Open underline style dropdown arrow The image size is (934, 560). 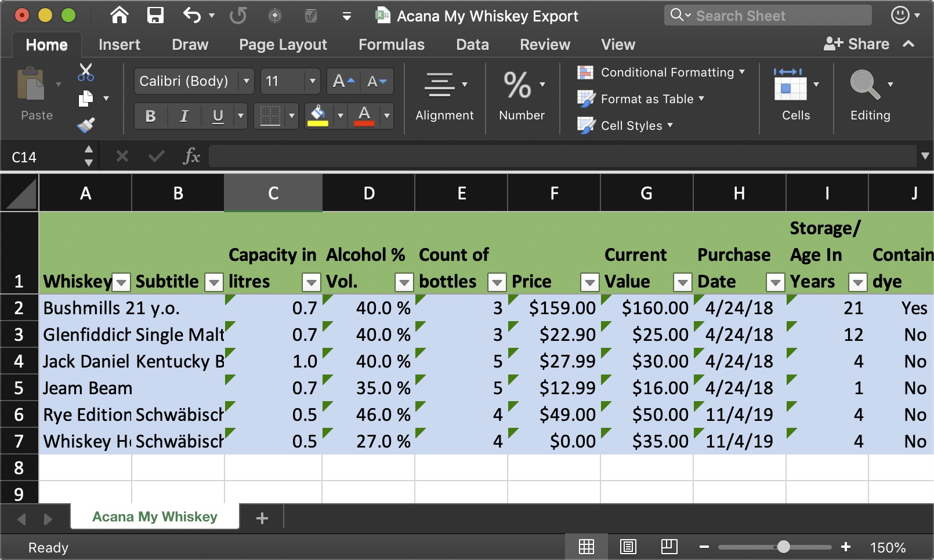click(x=241, y=116)
